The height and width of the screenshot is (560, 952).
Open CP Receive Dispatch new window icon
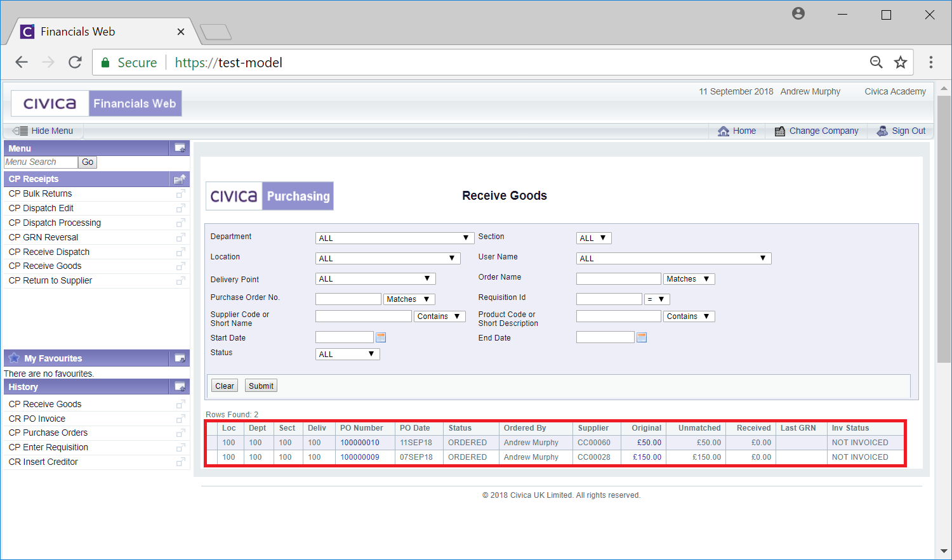coord(181,252)
